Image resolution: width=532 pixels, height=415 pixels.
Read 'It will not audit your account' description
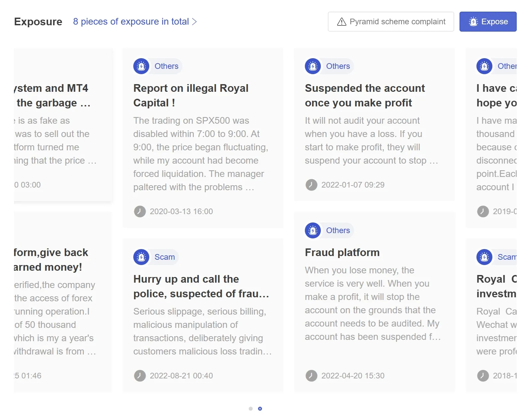371,141
